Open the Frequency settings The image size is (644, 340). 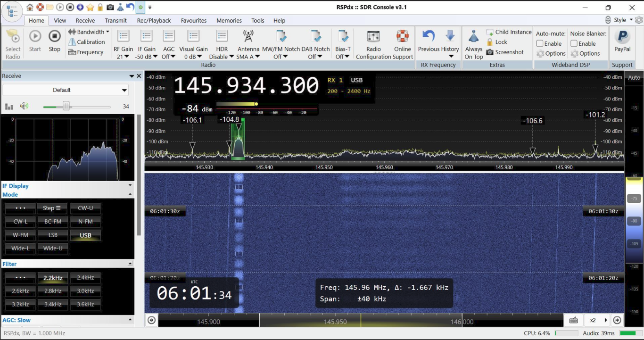[x=86, y=52]
